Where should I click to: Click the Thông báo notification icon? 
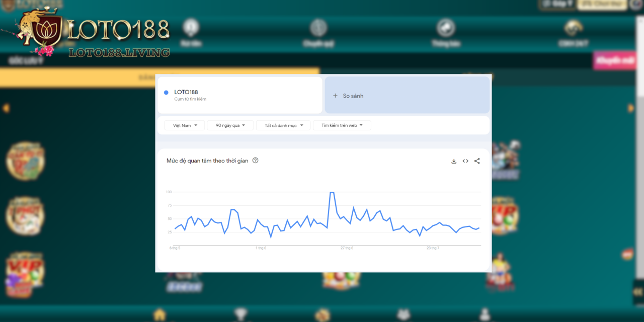click(x=446, y=28)
